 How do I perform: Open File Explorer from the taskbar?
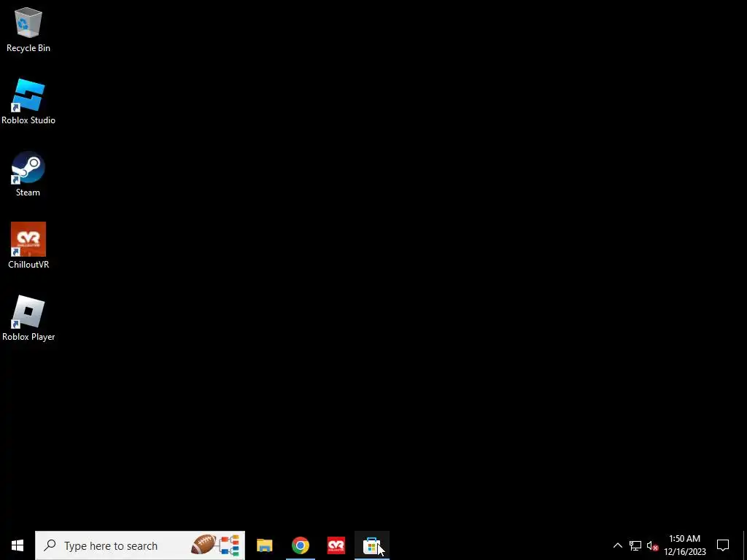pos(264,545)
